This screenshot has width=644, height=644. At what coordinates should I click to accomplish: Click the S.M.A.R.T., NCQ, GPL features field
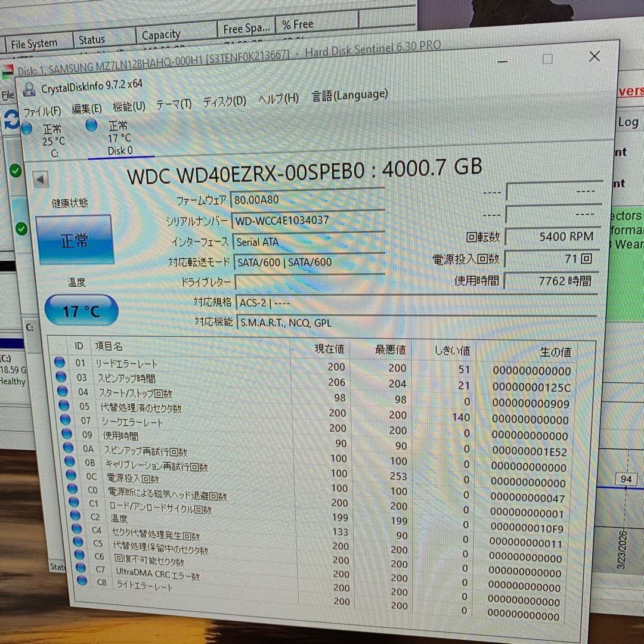point(417,323)
